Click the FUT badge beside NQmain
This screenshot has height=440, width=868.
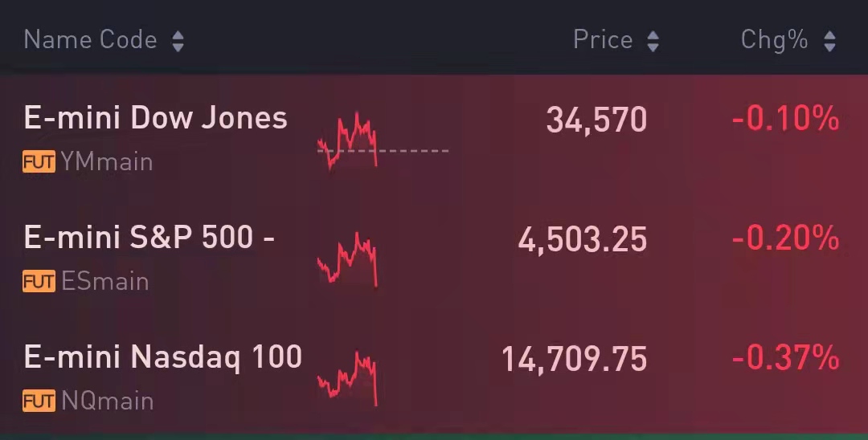39,401
